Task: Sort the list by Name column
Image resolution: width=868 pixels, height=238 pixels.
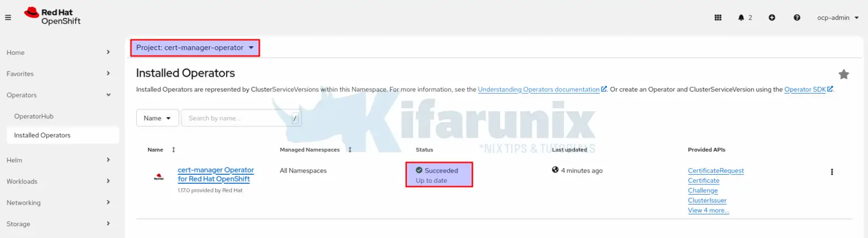Action: [x=173, y=150]
